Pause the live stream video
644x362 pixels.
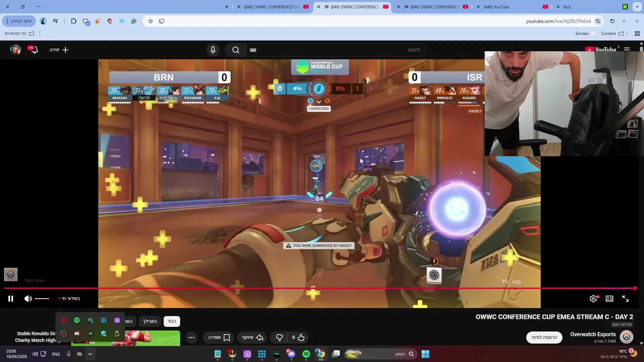pyautogui.click(x=11, y=299)
